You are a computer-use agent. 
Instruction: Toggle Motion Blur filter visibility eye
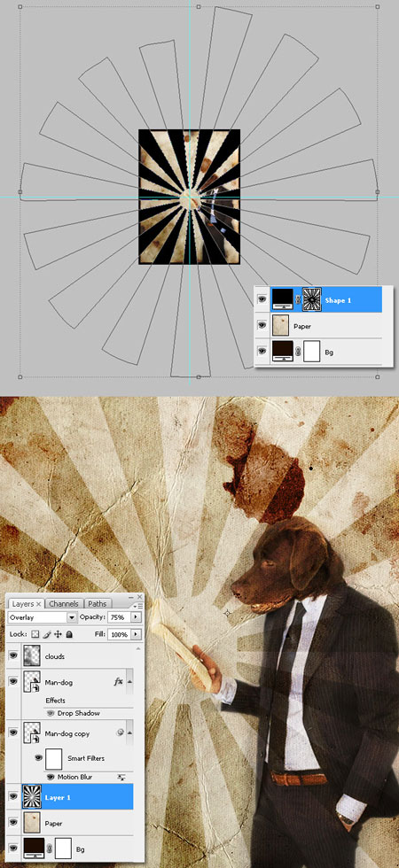(51, 778)
